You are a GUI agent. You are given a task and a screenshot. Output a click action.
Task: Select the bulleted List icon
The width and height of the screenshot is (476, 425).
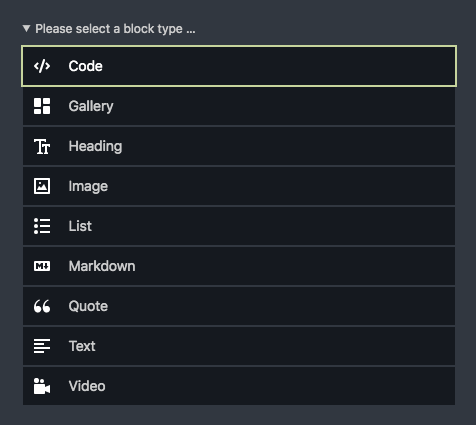click(42, 226)
